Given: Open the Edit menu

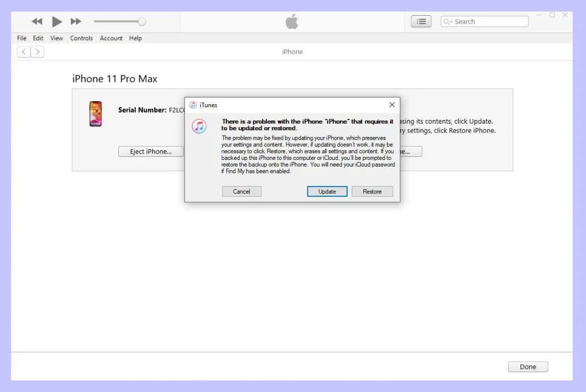Looking at the screenshot, I should (x=38, y=38).
